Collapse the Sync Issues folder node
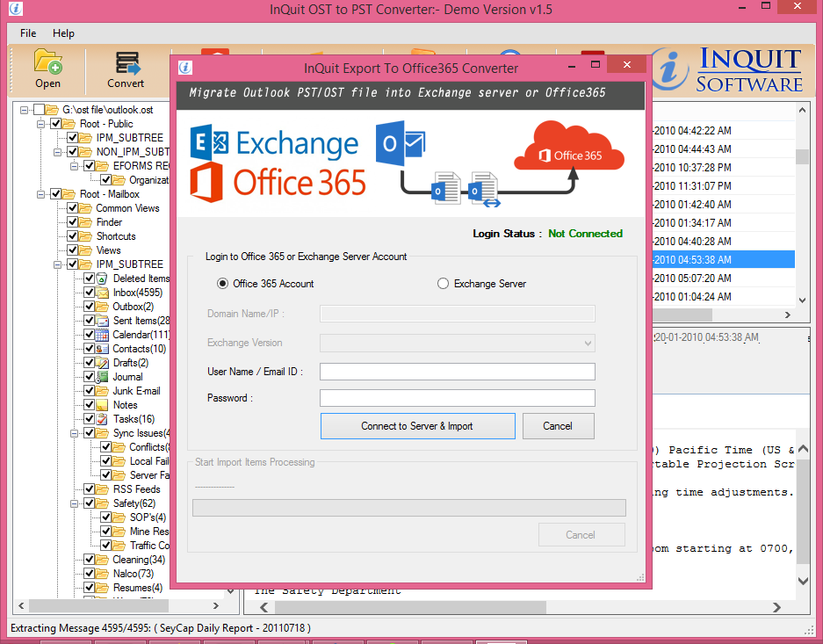823x644 pixels. 75,433
